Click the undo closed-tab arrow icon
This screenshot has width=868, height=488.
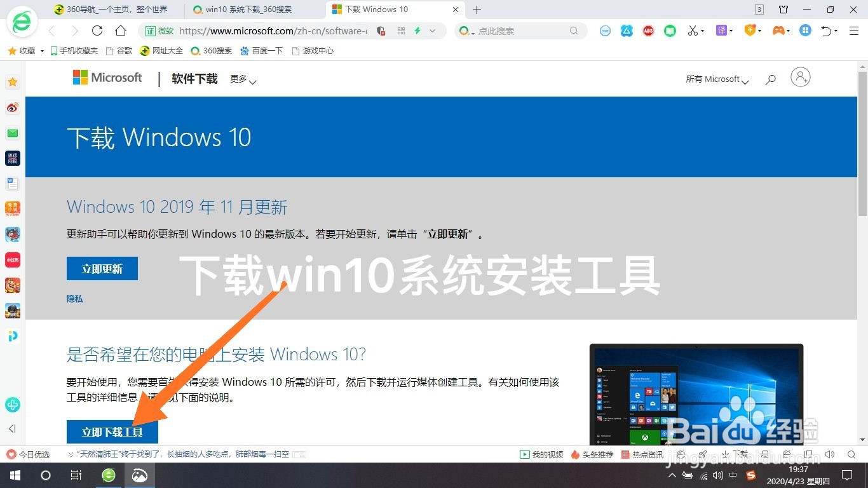826,30
